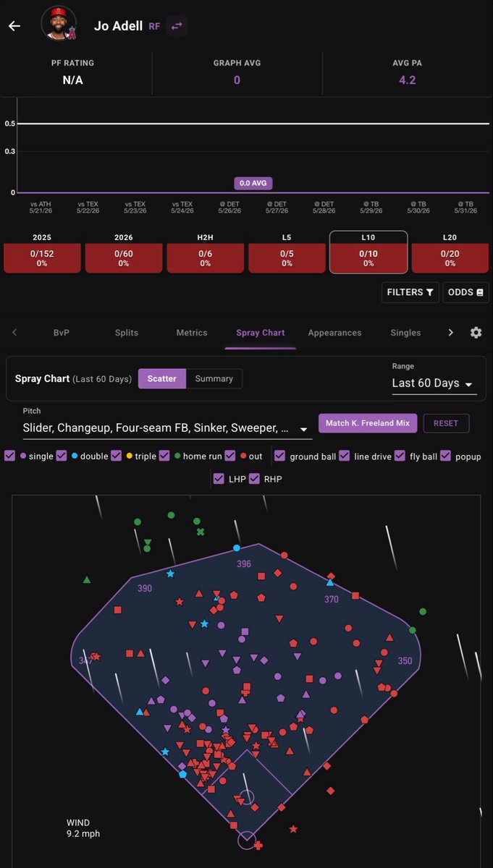
Task: Click the RESET button
Action: 446,423
